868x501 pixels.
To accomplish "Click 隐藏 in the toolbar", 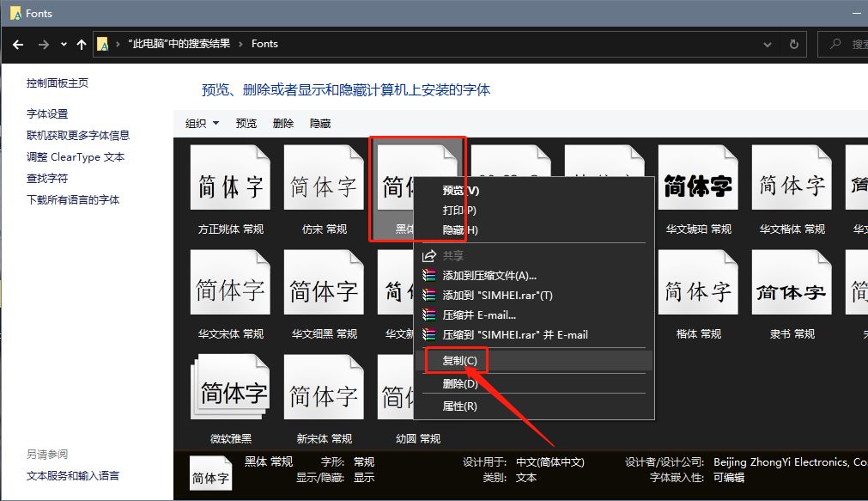I will pos(320,124).
